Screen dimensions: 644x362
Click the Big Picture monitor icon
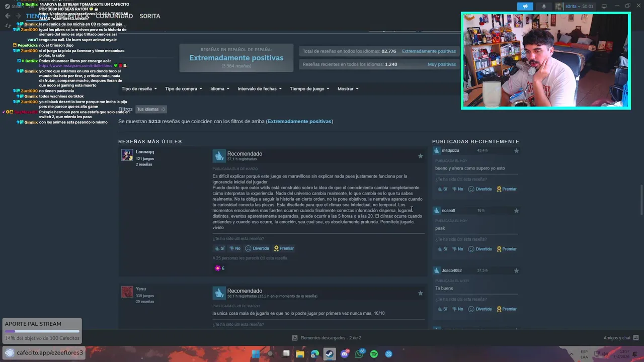point(604,6)
